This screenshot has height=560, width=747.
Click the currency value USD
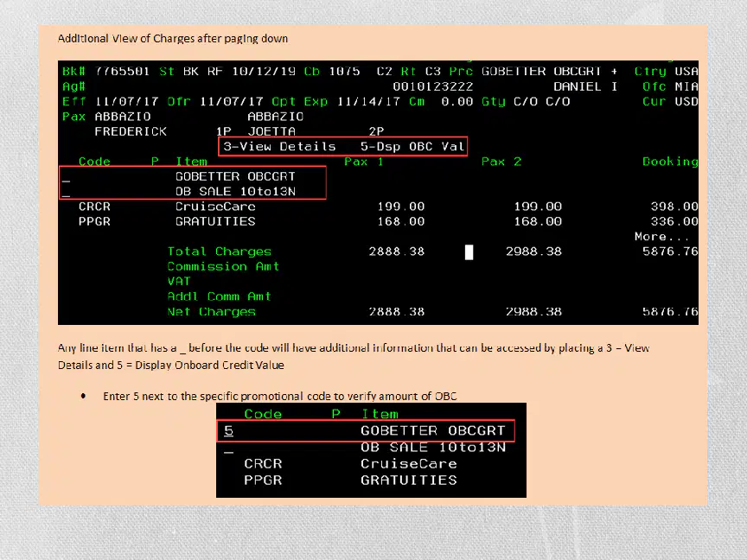click(686, 101)
